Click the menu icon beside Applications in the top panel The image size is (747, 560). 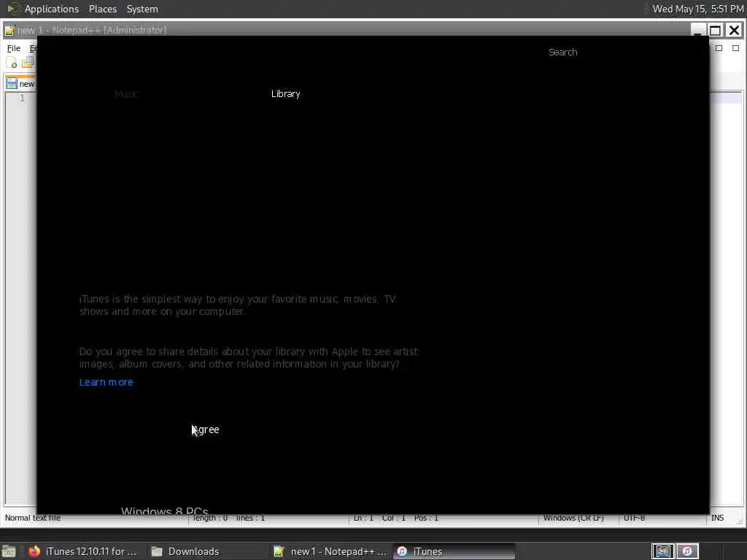pyautogui.click(x=13, y=9)
